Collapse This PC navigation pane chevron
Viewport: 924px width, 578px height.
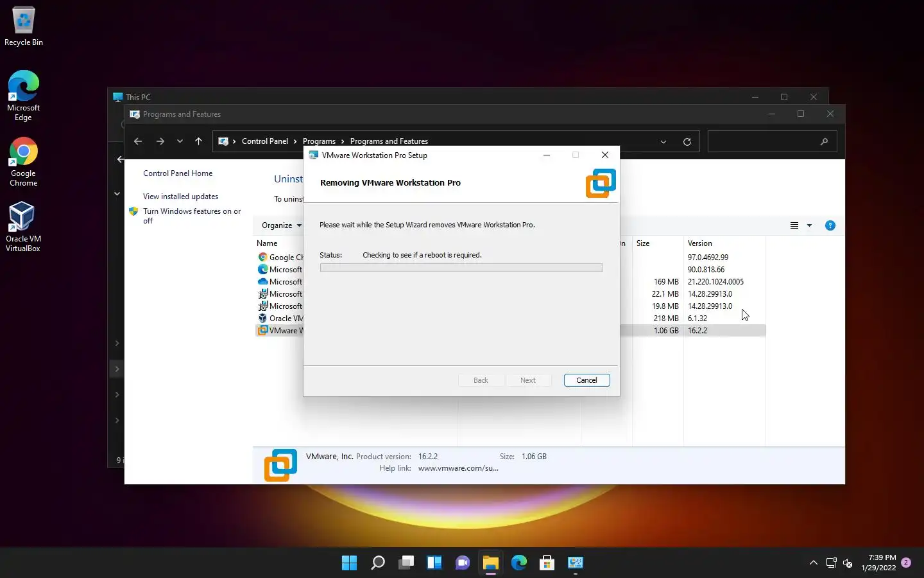coord(117,193)
